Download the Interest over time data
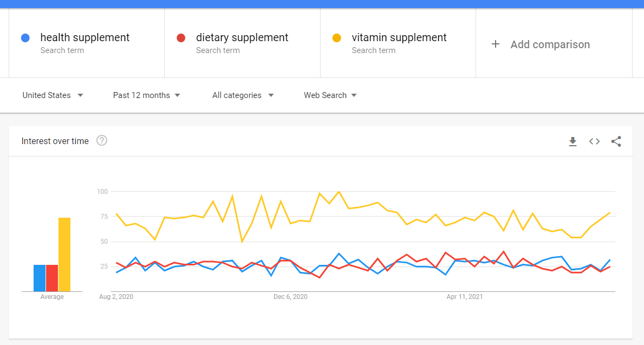 573,142
